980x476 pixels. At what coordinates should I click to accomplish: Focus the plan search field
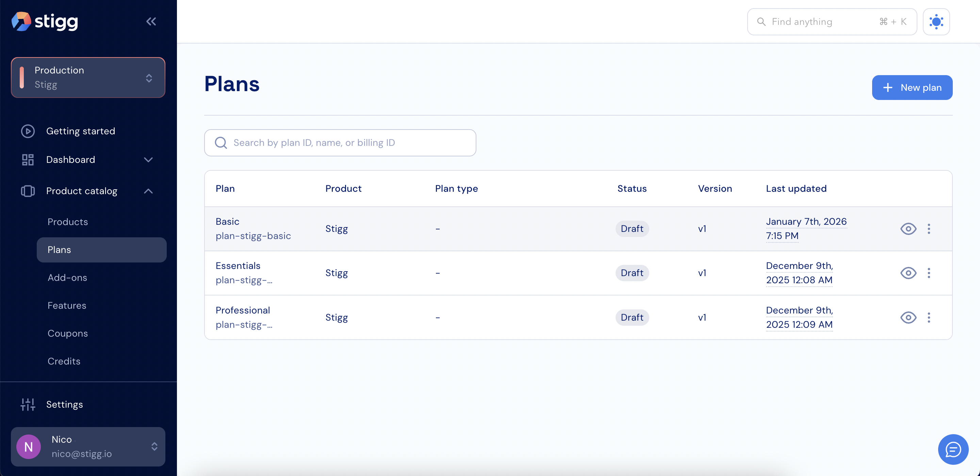pos(340,142)
